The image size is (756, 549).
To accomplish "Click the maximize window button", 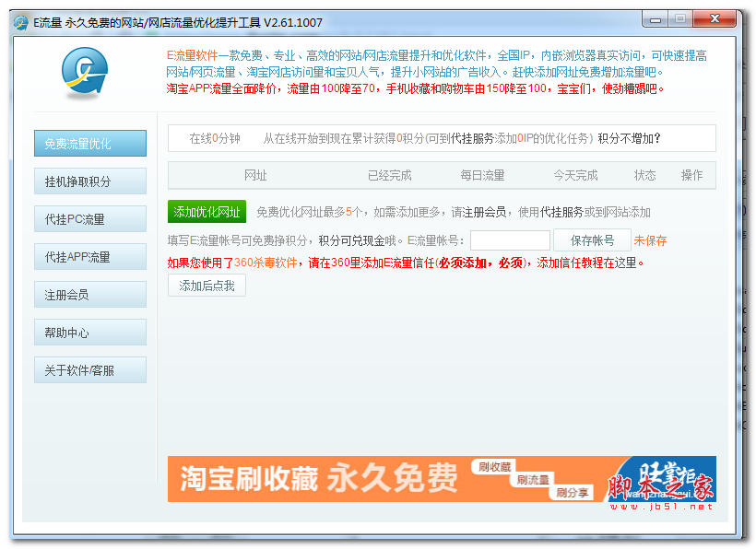I will click(x=680, y=19).
